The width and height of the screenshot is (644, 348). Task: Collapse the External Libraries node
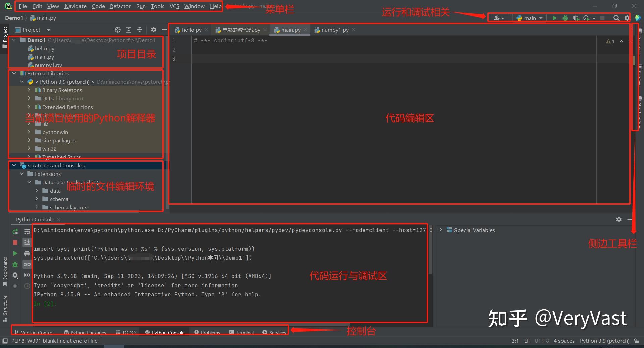pos(14,73)
